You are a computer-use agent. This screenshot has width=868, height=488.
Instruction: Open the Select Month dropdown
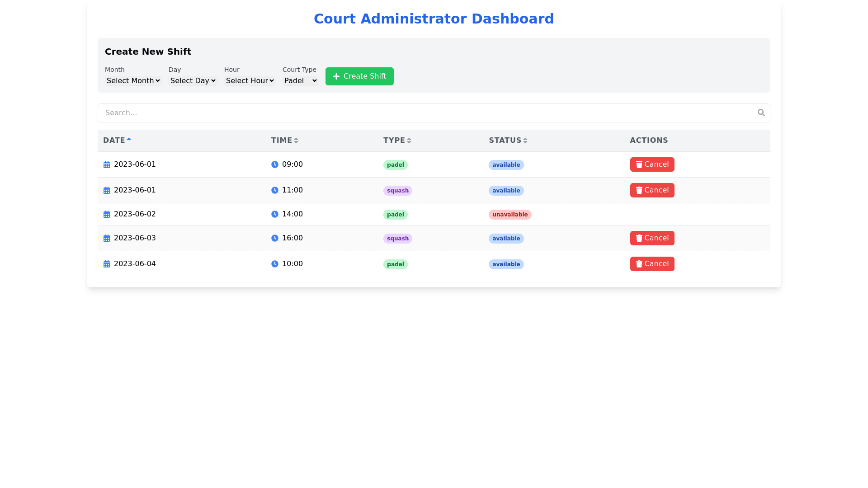click(133, 80)
